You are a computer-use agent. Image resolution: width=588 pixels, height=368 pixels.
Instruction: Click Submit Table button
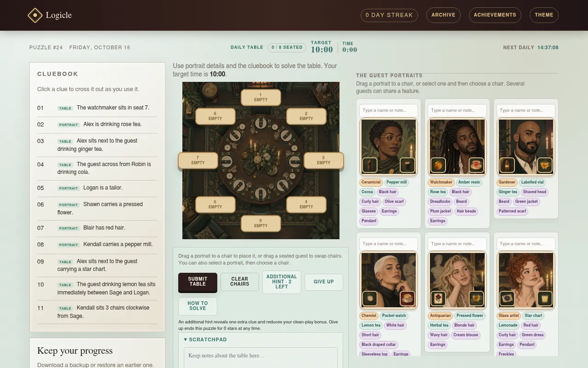coord(198,282)
